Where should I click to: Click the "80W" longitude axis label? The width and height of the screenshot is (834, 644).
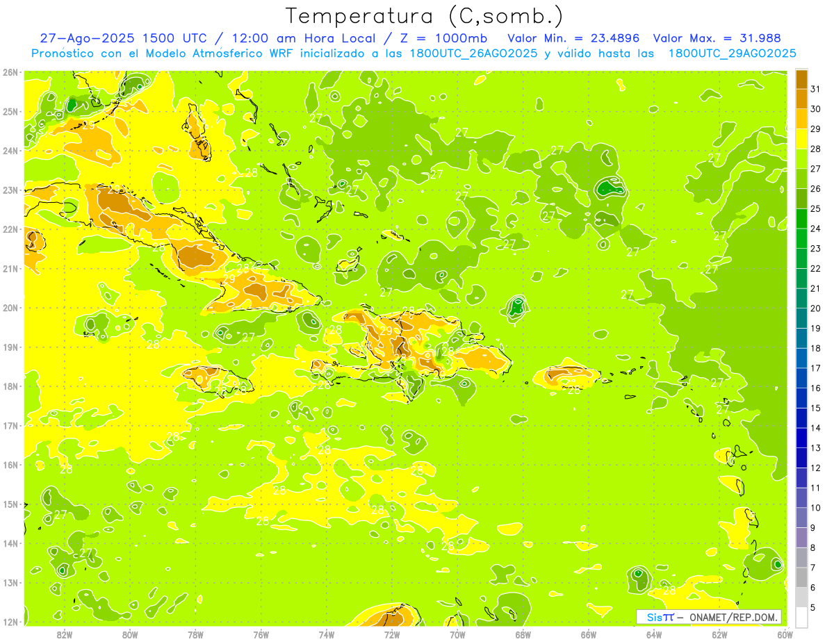click(x=129, y=634)
